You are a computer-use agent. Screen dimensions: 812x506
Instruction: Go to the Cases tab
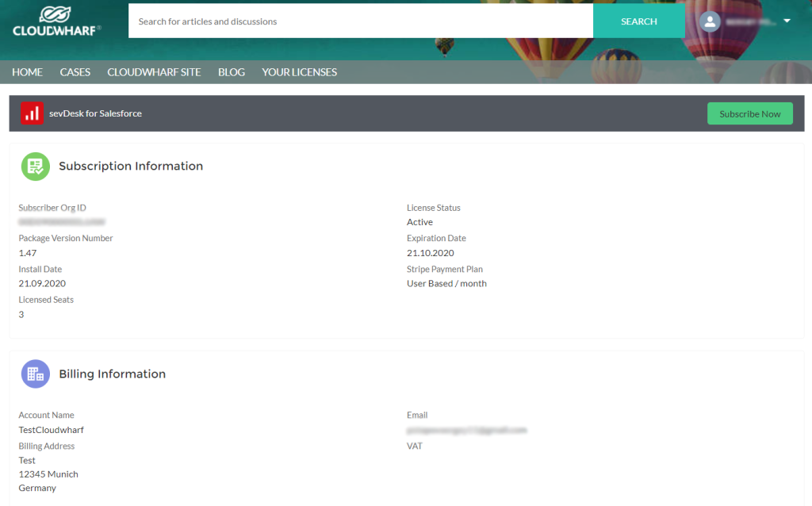pos(75,72)
